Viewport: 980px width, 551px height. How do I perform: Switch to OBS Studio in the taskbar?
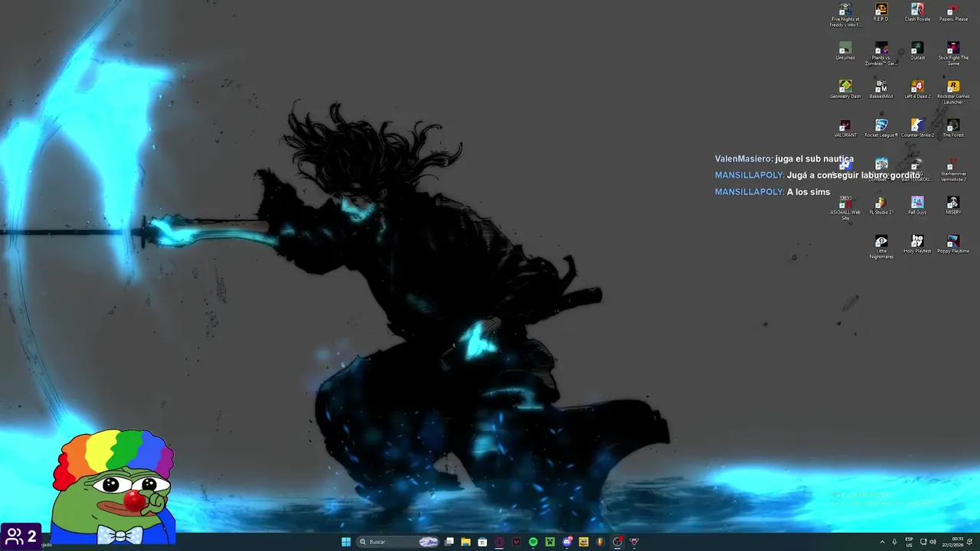pyautogui.click(x=616, y=542)
